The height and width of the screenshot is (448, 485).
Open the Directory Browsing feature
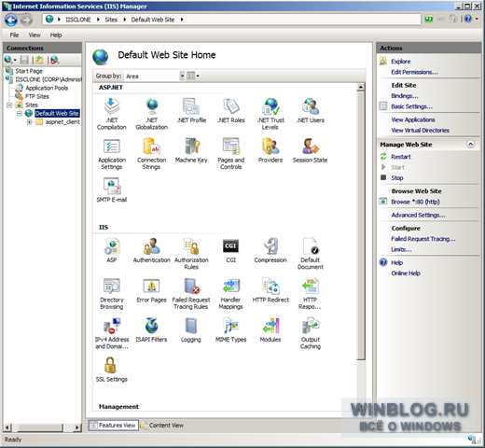(112, 294)
